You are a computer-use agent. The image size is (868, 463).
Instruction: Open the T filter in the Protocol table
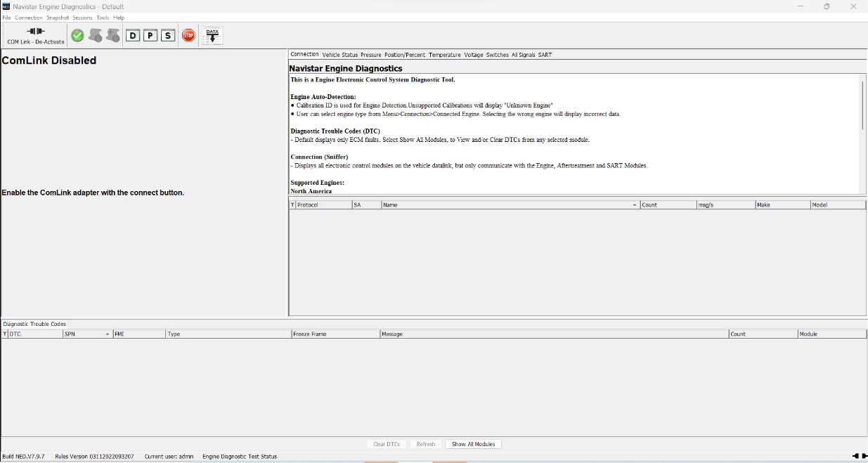292,204
